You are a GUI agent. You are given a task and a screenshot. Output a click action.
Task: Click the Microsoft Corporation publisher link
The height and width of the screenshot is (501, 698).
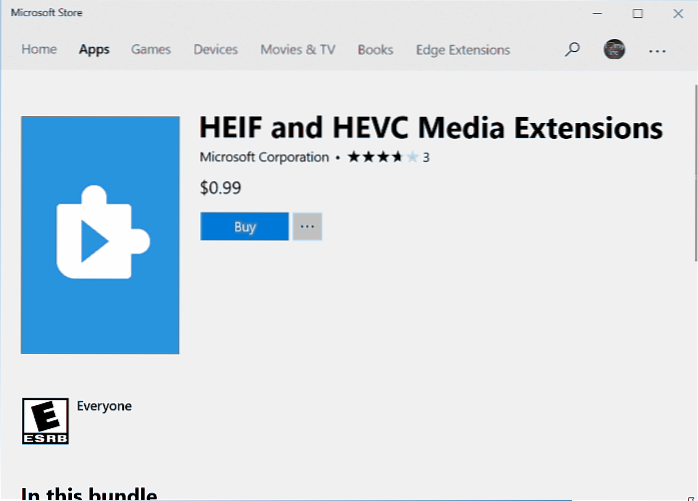264,157
